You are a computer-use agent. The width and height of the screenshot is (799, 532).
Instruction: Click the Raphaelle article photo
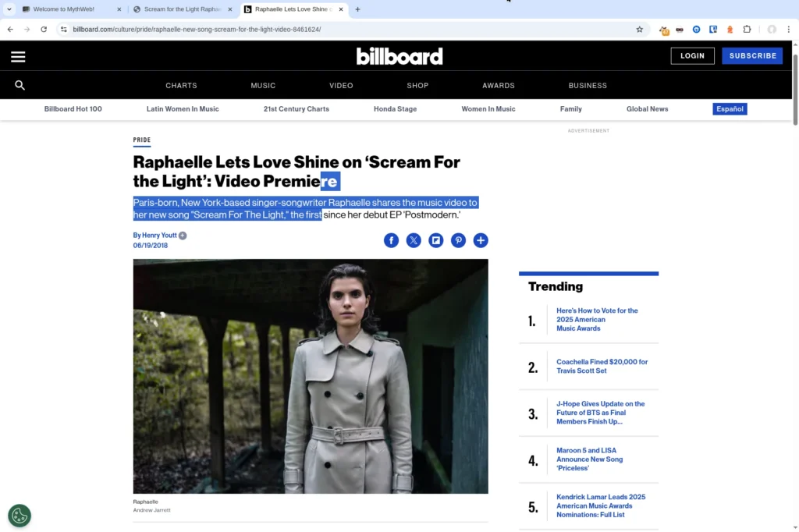tap(311, 376)
